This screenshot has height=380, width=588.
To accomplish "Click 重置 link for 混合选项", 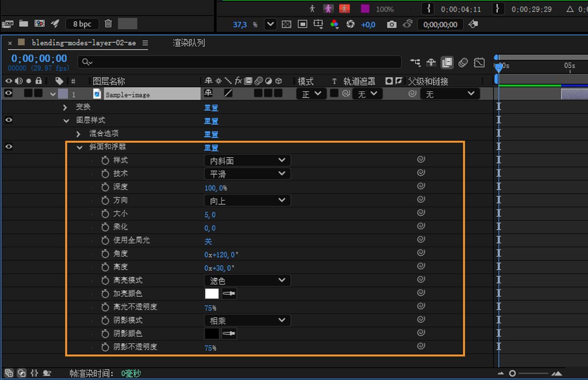I will point(211,134).
